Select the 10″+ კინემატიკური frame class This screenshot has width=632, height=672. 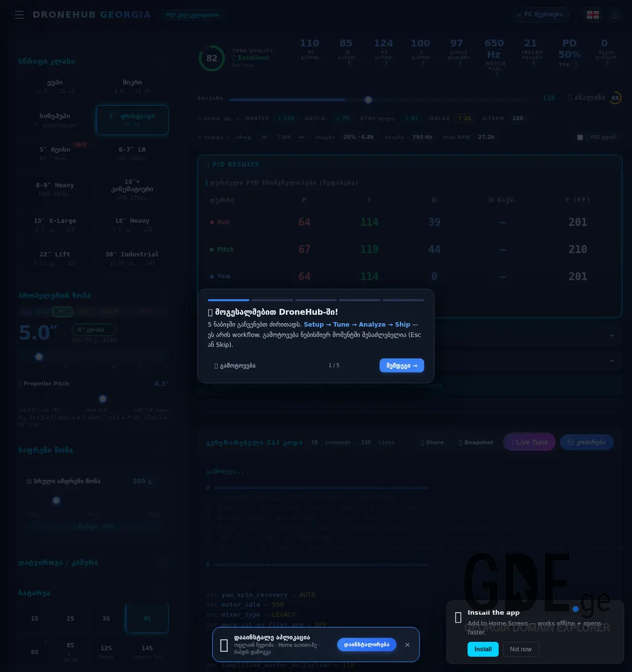pyautogui.click(x=132, y=189)
